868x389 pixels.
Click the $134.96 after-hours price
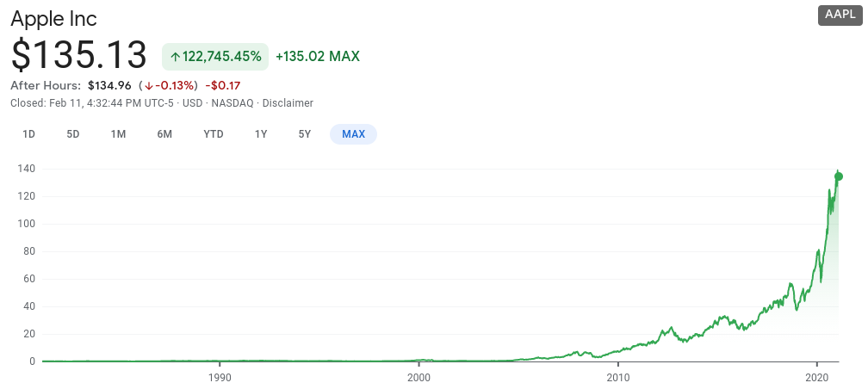(x=108, y=85)
